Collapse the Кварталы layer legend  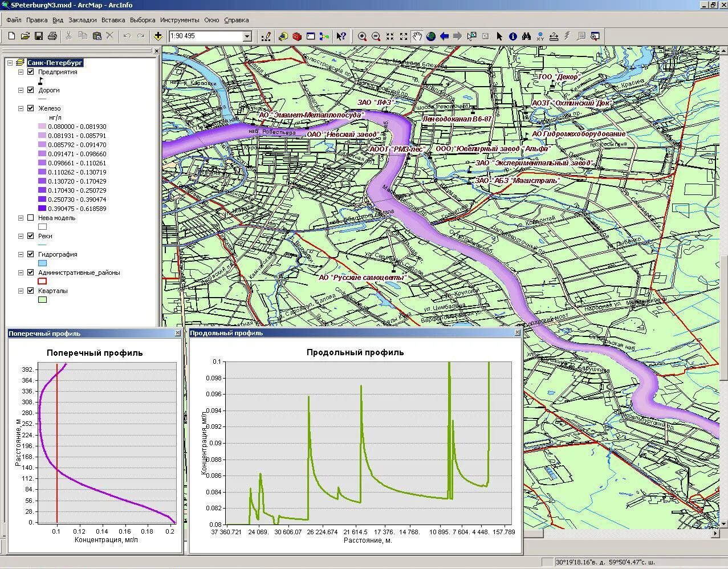coord(21,291)
